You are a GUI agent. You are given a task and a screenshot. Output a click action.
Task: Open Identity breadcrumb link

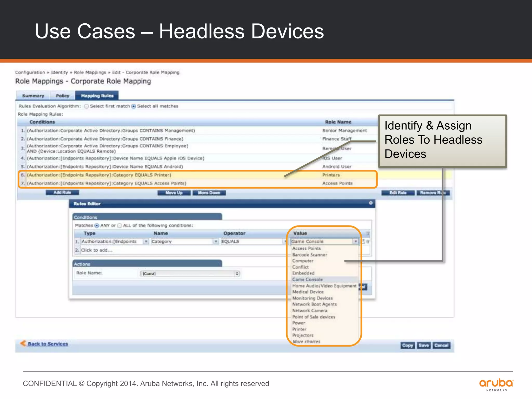point(59,72)
